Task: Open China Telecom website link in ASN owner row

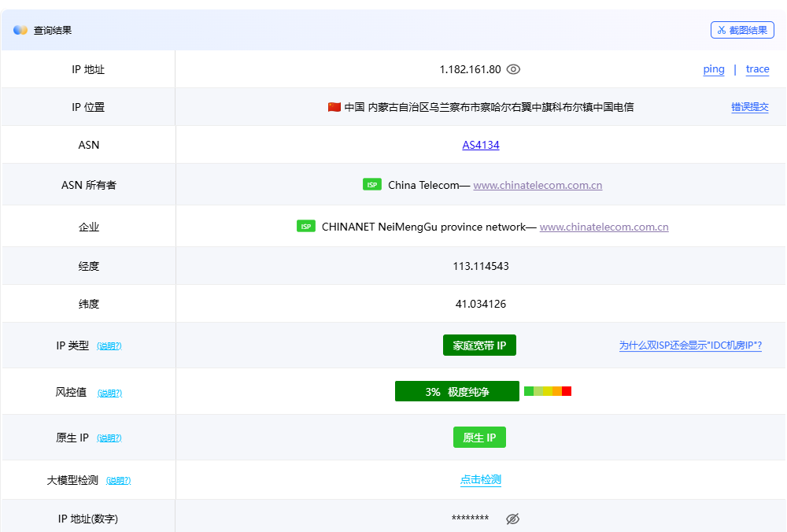Action: (x=538, y=186)
